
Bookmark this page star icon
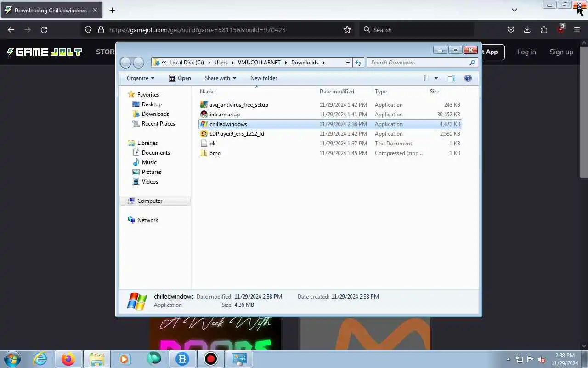click(347, 29)
